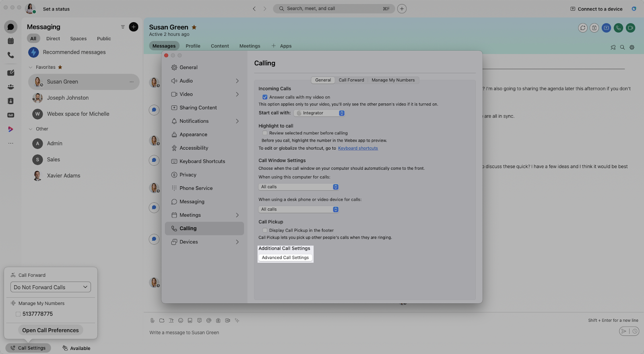Click the attachment paperclip in the message toolbar

point(152,321)
